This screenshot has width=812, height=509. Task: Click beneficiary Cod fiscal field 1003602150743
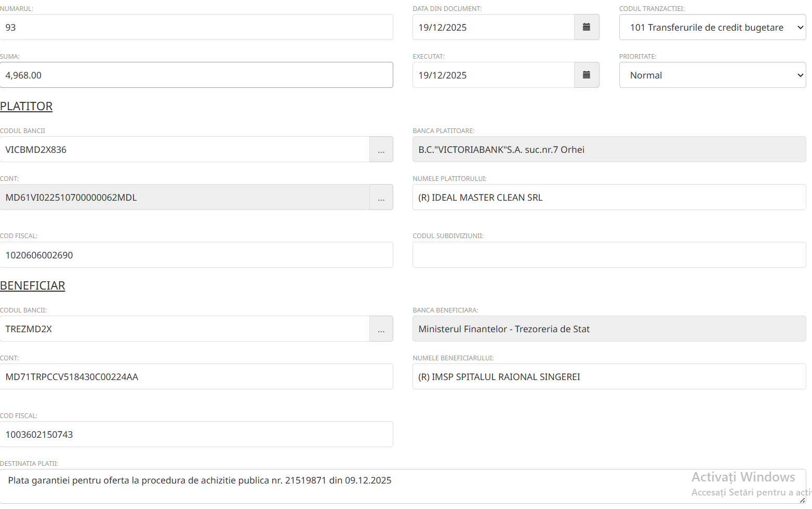pyautogui.click(x=196, y=434)
